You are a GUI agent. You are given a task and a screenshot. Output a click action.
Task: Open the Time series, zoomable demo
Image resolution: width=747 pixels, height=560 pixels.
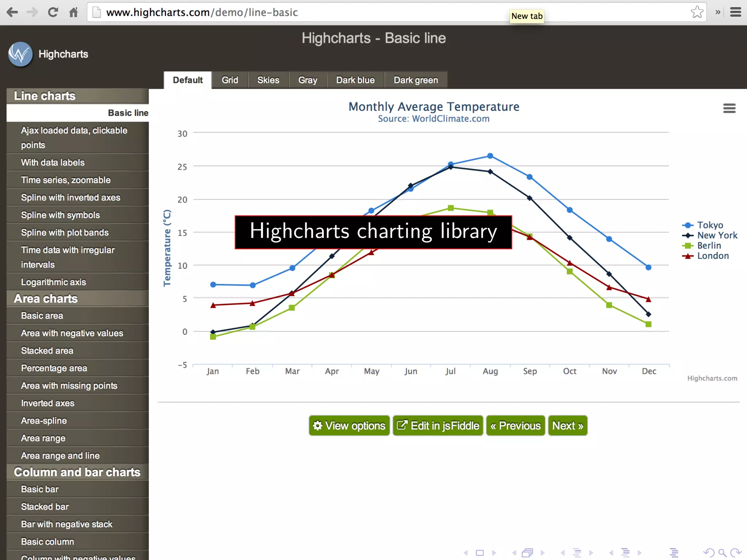(78, 180)
